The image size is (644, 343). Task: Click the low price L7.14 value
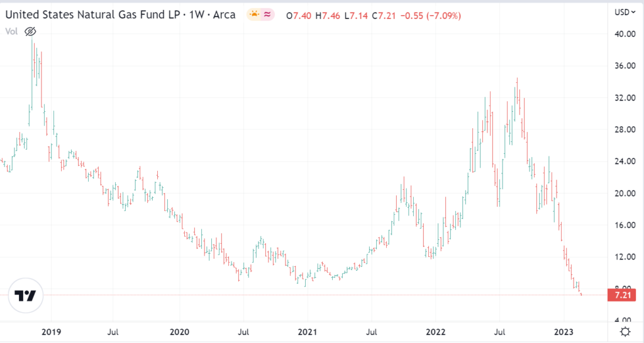click(x=356, y=16)
